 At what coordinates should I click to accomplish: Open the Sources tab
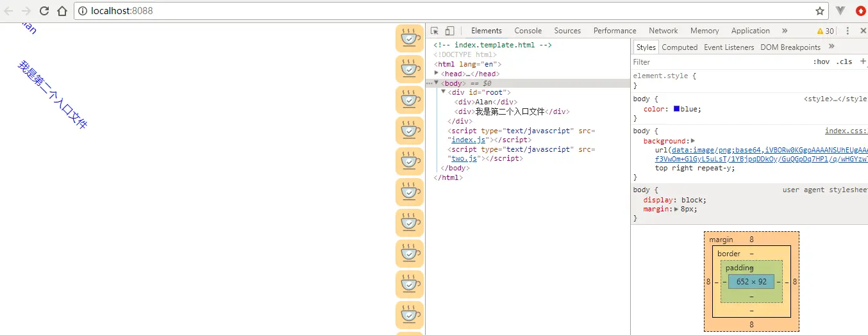567,31
